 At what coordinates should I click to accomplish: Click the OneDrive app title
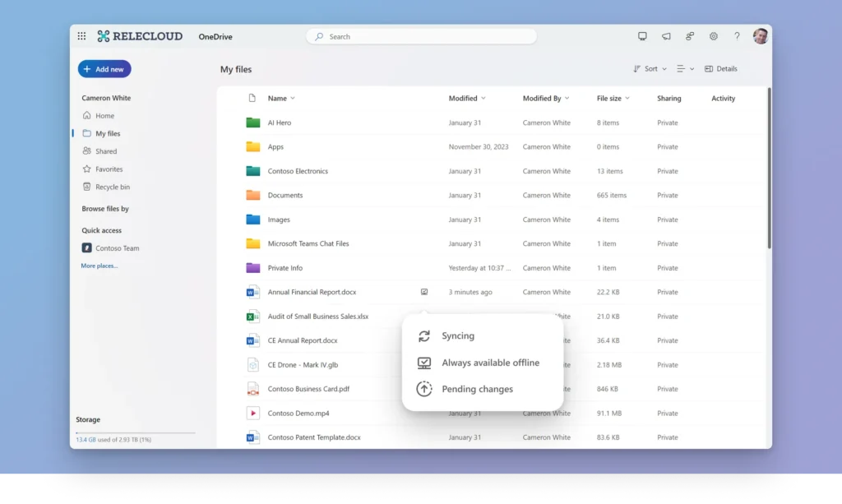pos(215,36)
